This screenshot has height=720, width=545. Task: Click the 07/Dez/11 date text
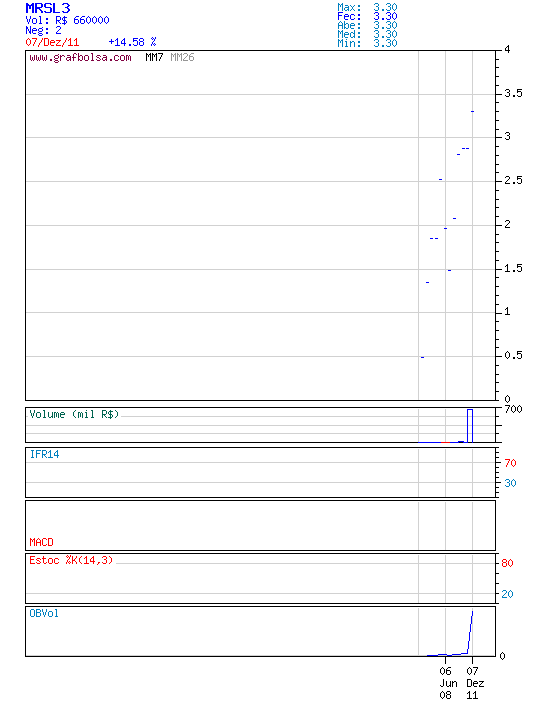point(52,42)
